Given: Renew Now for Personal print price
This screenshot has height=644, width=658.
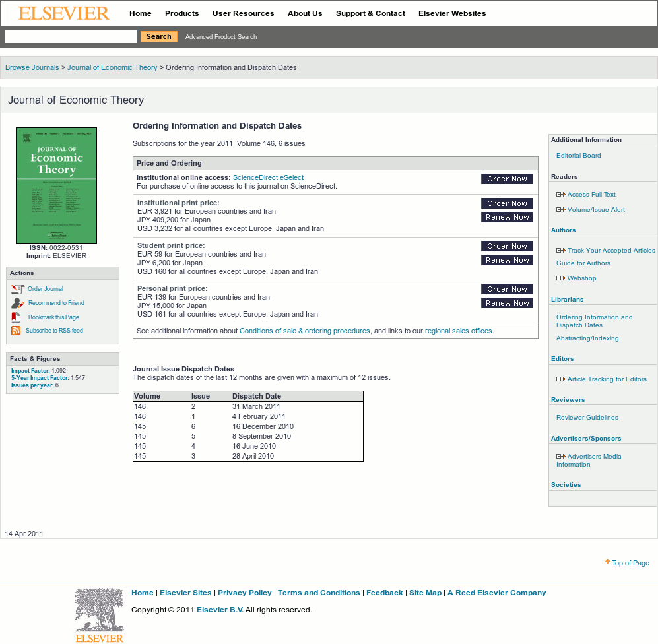Looking at the screenshot, I should (x=508, y=302).
